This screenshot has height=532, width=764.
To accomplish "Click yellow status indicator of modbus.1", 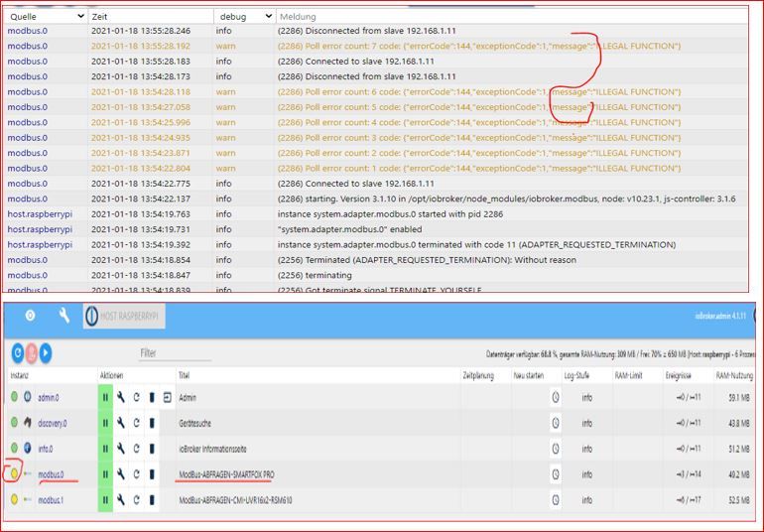I will click(14, 499).
